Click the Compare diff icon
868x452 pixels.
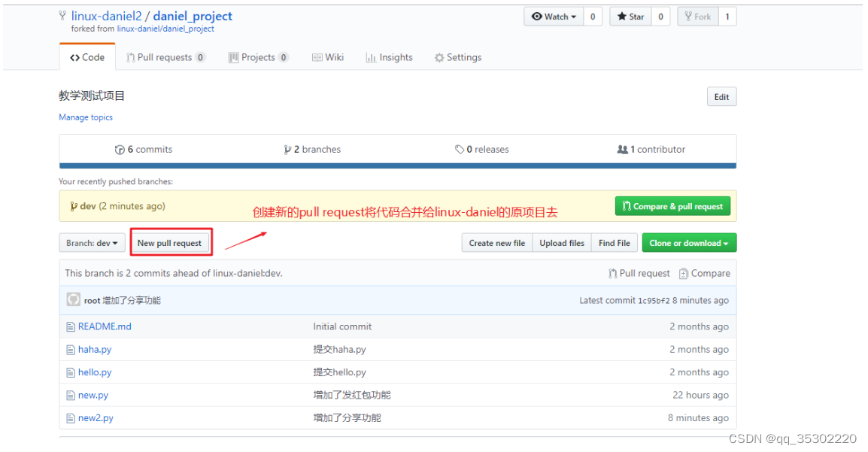684,273
